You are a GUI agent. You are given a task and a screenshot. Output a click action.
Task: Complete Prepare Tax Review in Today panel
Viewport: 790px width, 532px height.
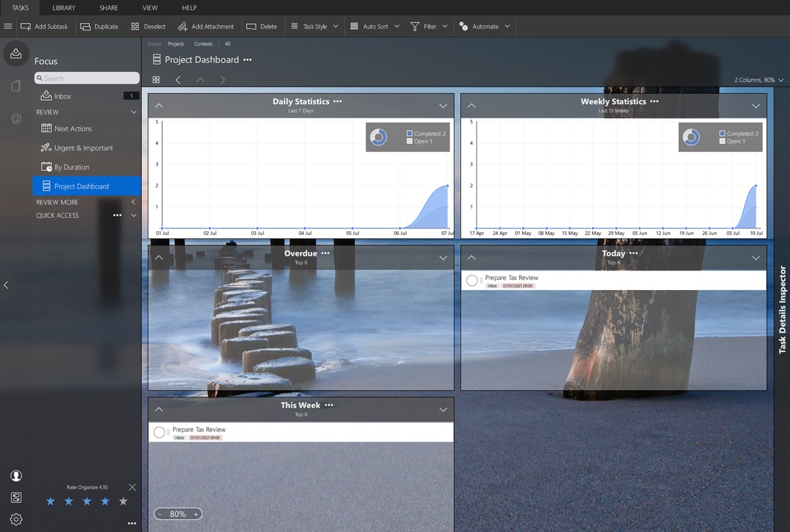click(472, 281)
